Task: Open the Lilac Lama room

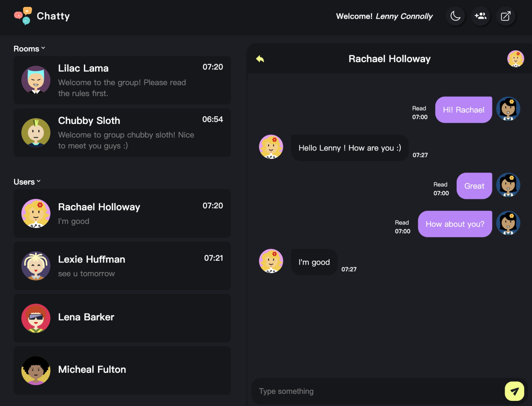Action: click(122, 80)
